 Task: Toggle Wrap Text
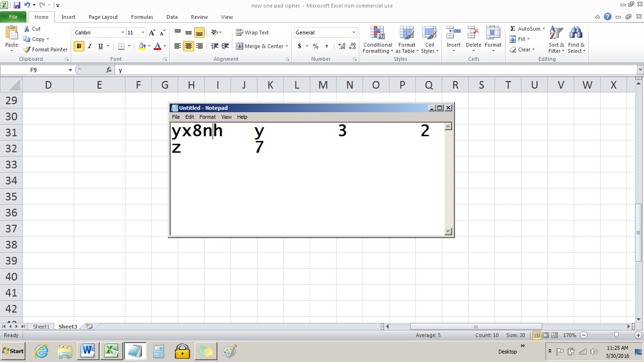point(252,33)
